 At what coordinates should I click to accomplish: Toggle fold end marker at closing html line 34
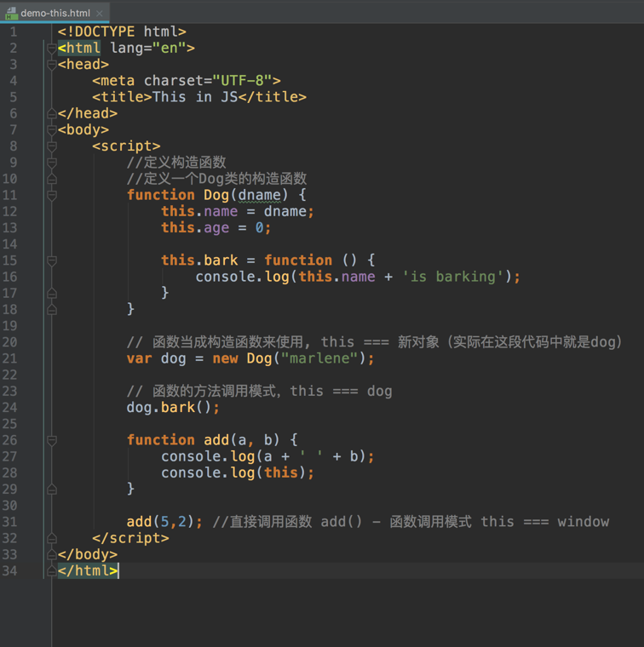pyautogui.click(x=52, y=571)
